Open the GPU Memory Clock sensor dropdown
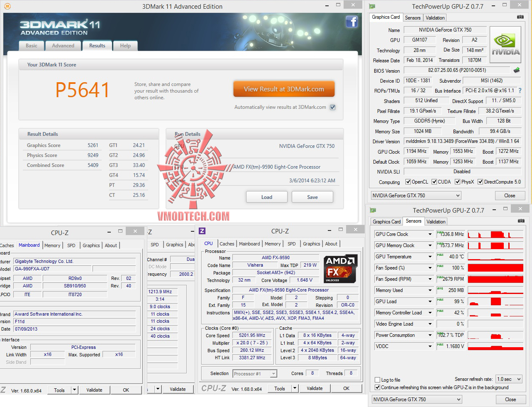Image resolution: width=532 pixels, height=407 pixels. click(x=430, y=245)
